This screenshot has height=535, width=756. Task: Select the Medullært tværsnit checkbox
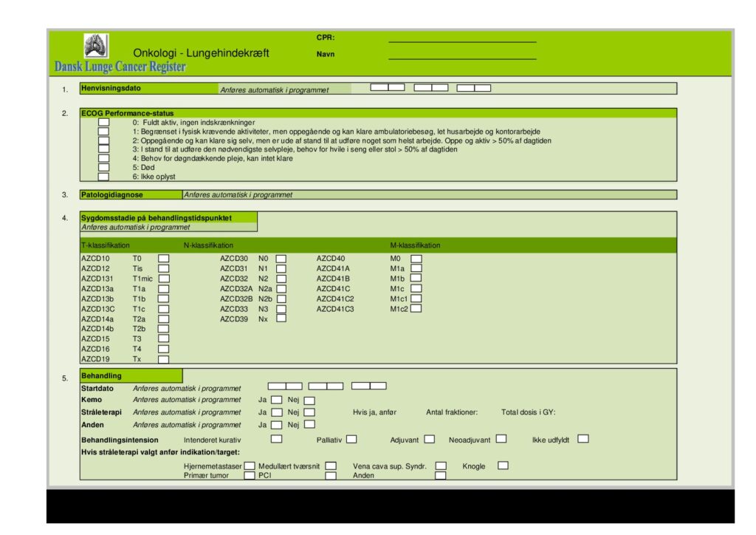[331, 466]
